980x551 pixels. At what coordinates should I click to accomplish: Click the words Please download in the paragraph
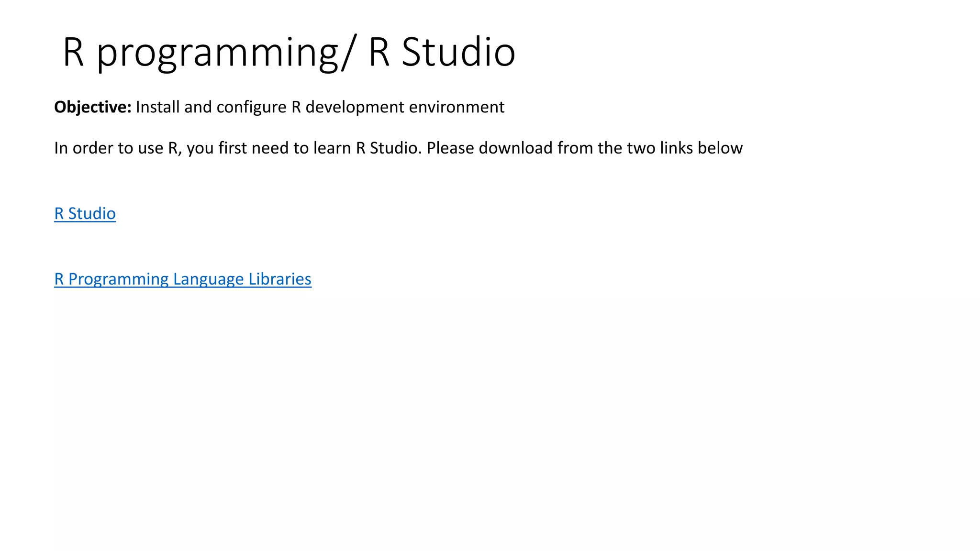click(x=490, y=148)
